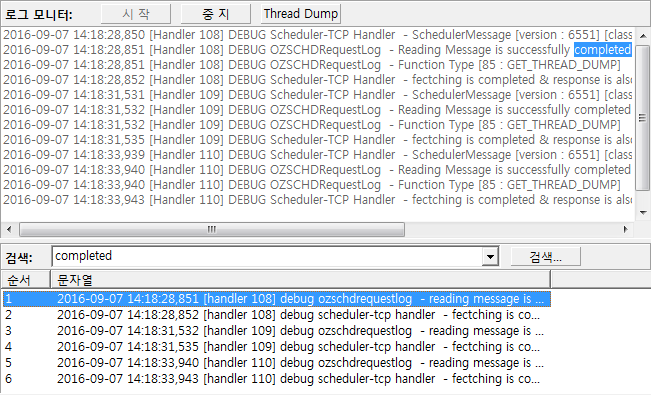Image resolution: width=651 pixels, height=395 pixels.
Task: Select result row 2 at 14:18:28,852
Action: pos(277,315)
